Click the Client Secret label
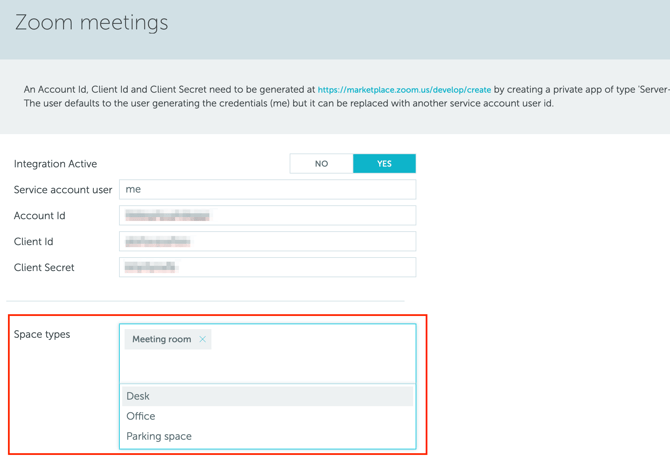Screen dimensions: 670x457 pos(44,268)
